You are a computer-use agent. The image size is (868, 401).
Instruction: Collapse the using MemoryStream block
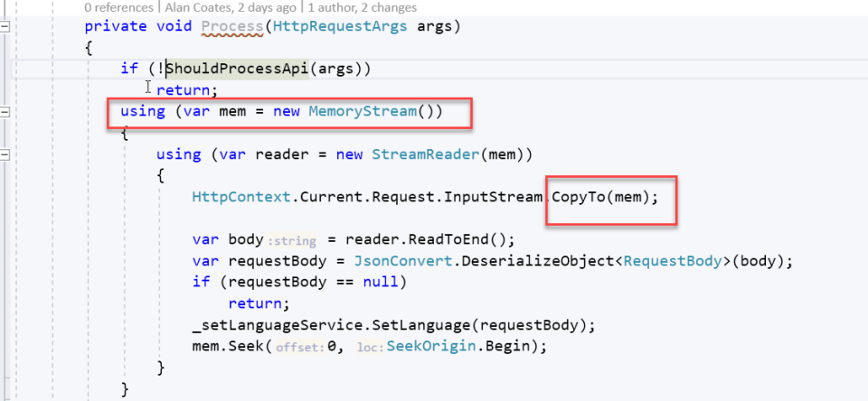click(5, 112)
